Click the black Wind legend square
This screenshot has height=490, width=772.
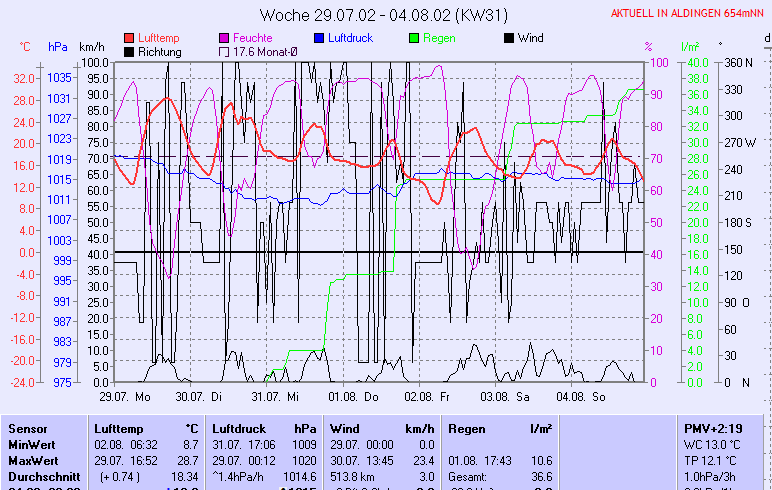(509, 38)
